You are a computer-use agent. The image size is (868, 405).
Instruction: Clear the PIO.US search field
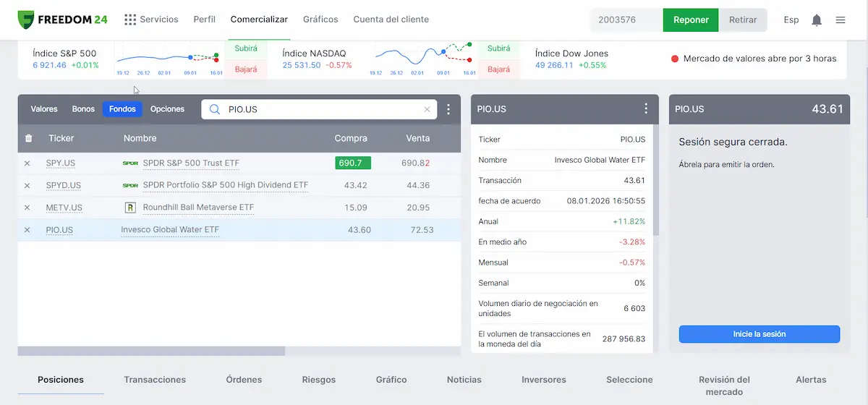[427, 110]
